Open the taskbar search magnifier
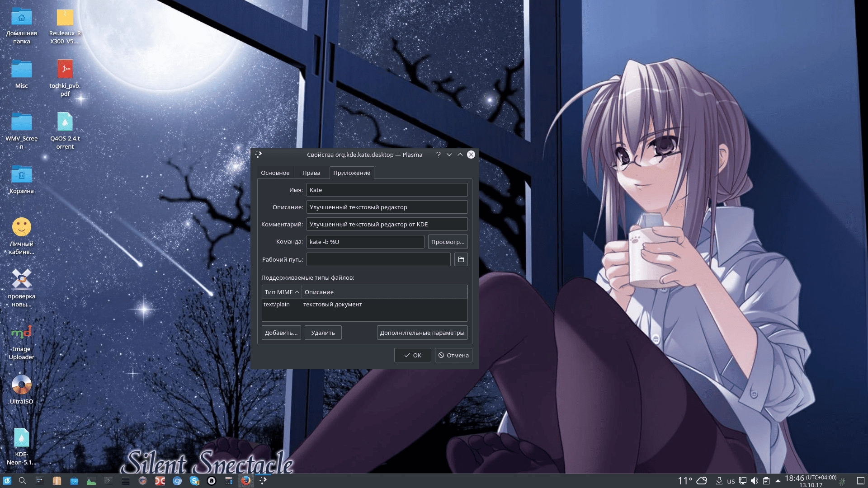868x488 pixels. tap(22, 481)
